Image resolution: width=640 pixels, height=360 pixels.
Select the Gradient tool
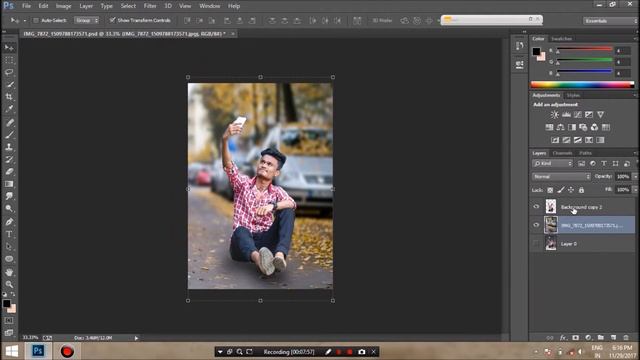9,184
